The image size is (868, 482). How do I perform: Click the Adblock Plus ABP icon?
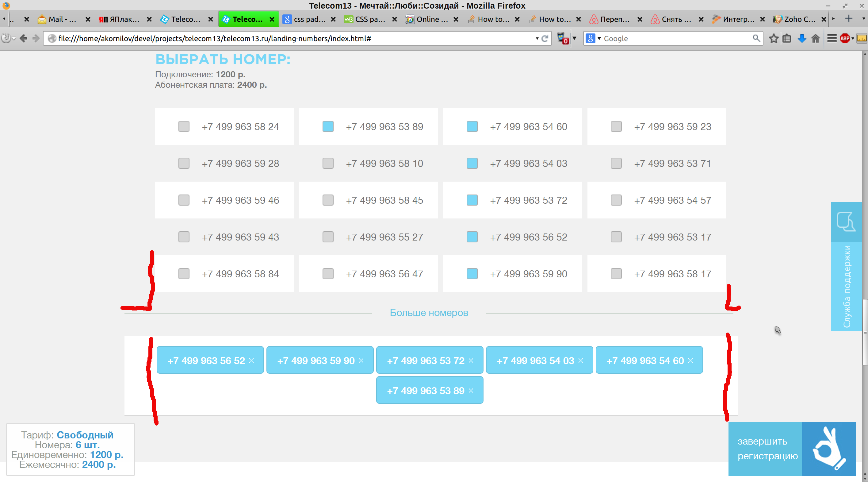pos(844,38)
